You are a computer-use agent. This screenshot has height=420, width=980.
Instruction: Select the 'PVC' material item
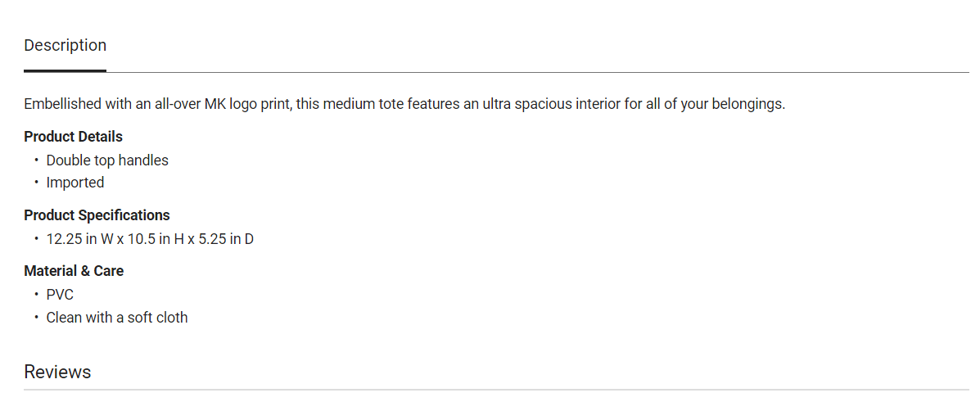click(60, 295)
